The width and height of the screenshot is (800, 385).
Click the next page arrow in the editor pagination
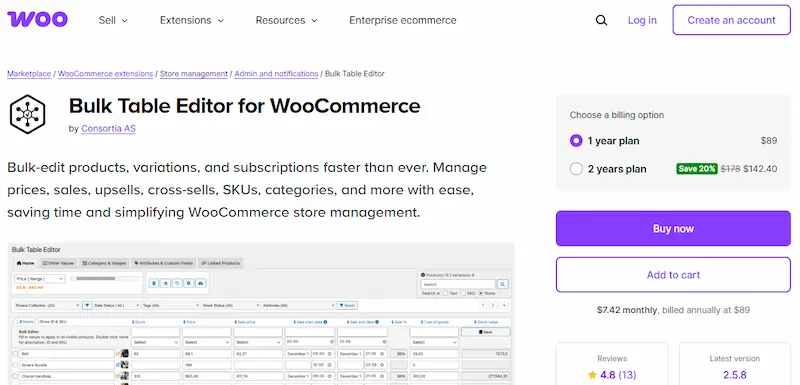504,305
